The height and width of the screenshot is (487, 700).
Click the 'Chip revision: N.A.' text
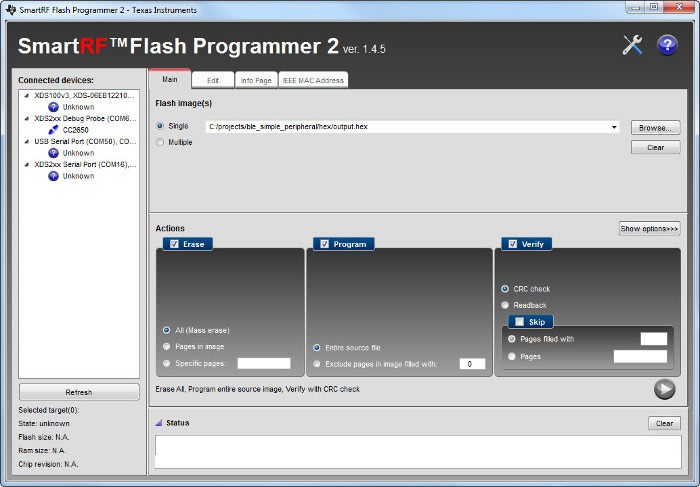pyautogui.click(x=48, y=464)
